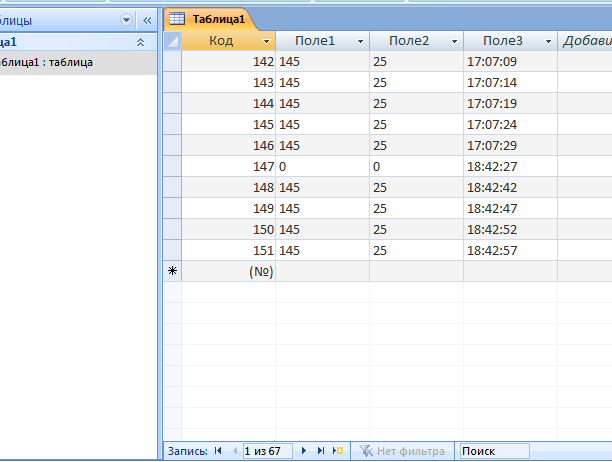Screen dimensions: 612x462
Task: Go to first record navigation button
Action: (x=218, y=451)
